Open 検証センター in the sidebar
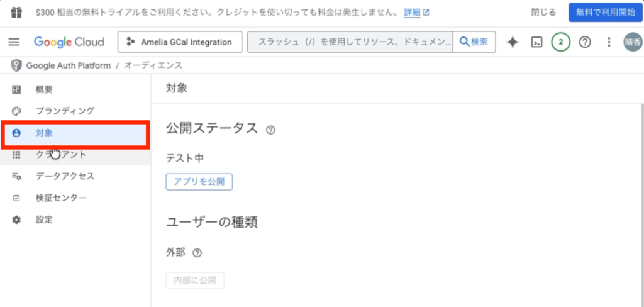 61,198
